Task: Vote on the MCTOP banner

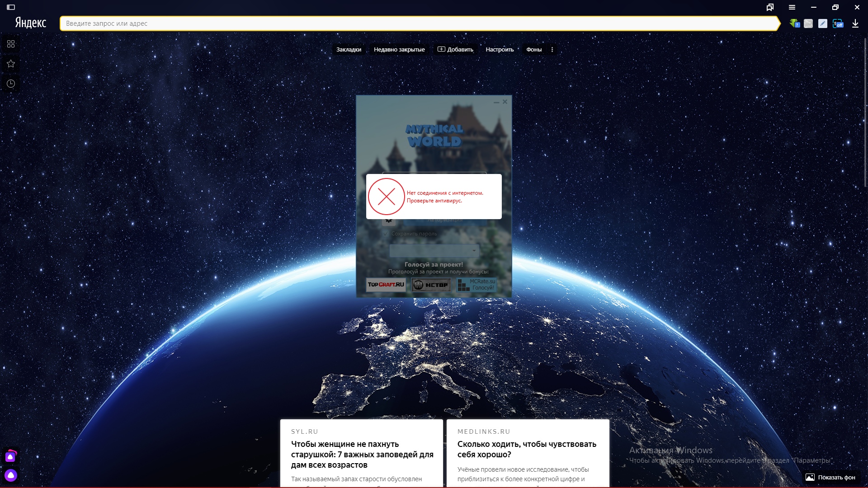Action: click(431, 285)
